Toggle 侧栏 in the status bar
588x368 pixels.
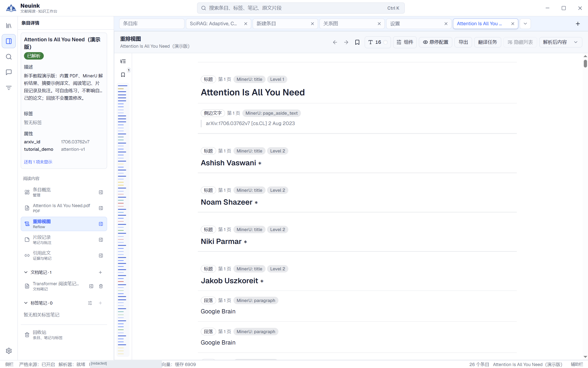(9, 364)
